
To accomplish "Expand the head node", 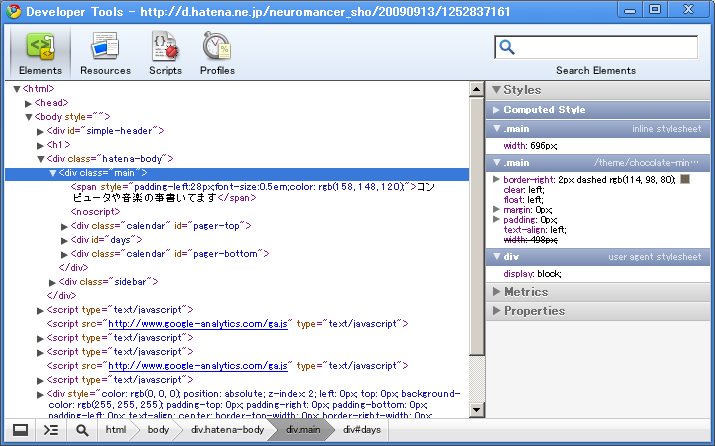I will [28, 103].
